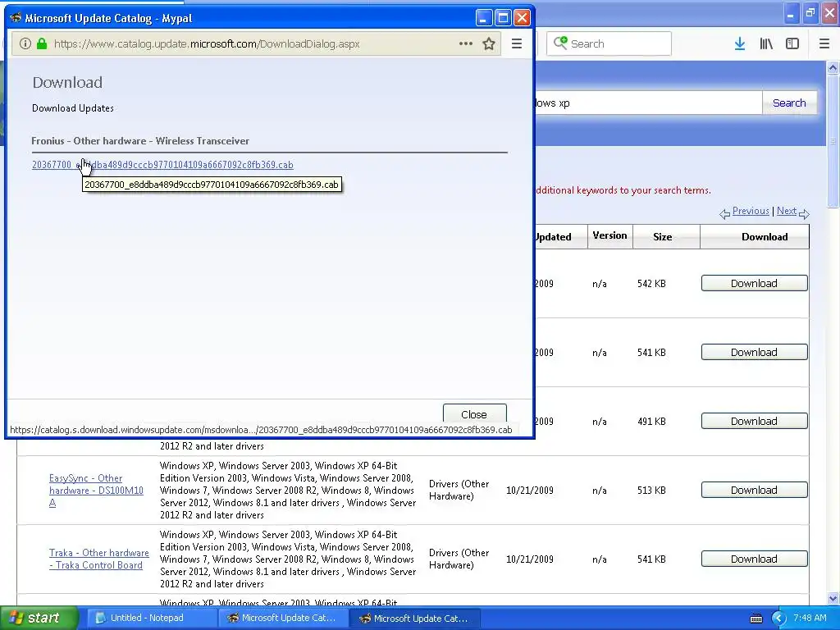Sort results by Version column header
Viewport: 840px width, 630px height.
609,235
